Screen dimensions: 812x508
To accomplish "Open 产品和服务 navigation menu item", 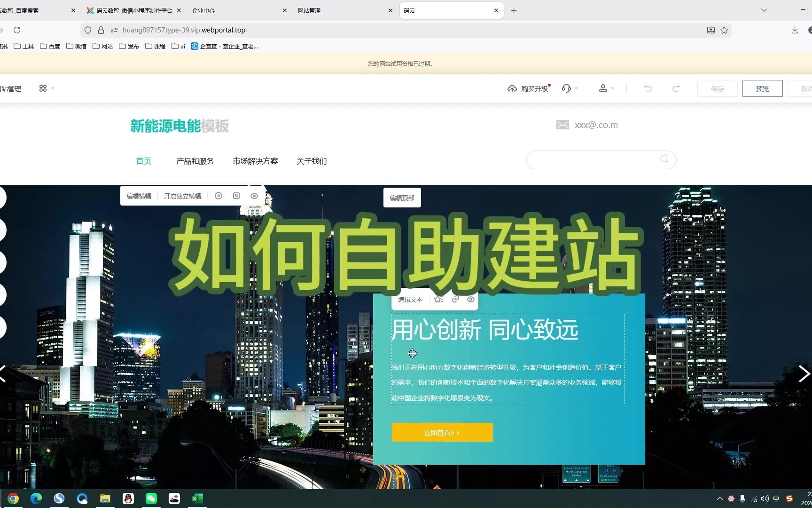I will point(195,161).
